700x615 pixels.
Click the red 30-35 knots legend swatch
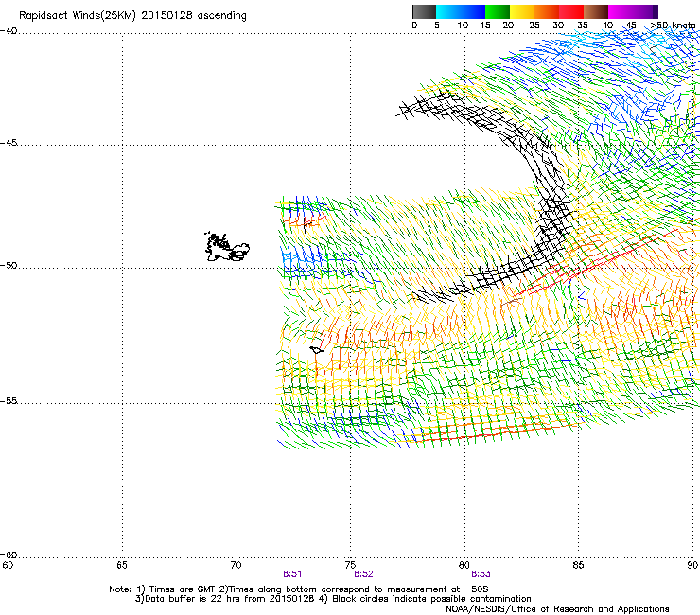[x=571, y=11]
